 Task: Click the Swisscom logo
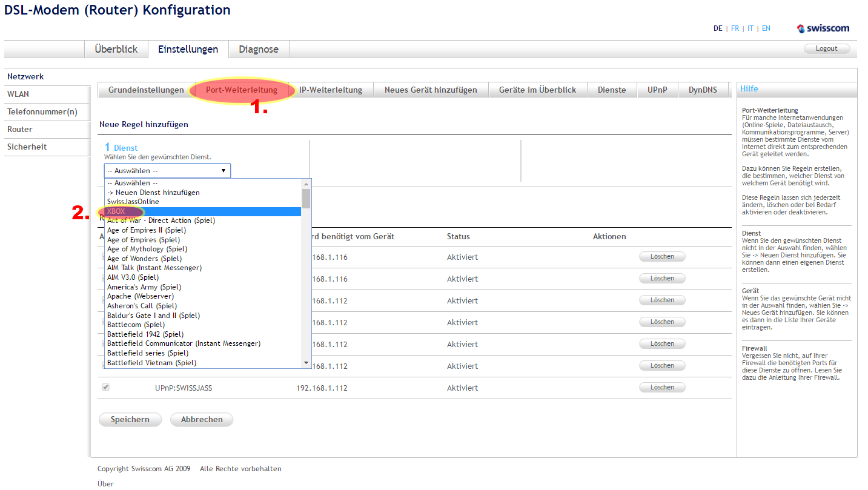823,28
